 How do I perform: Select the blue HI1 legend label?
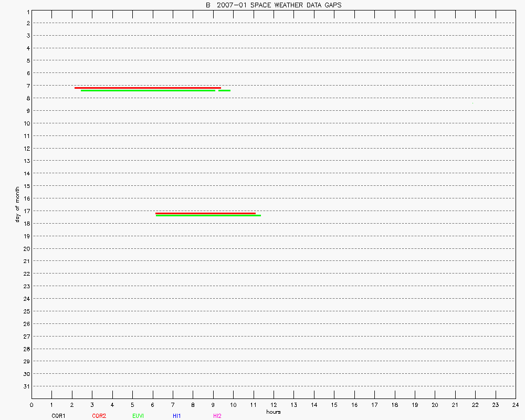(176, 416)
